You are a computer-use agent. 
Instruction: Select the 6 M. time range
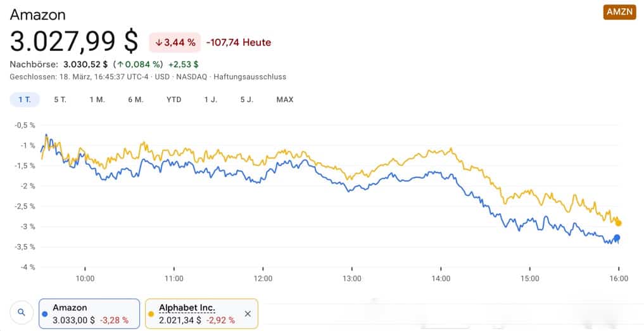[x=136, y=100]
